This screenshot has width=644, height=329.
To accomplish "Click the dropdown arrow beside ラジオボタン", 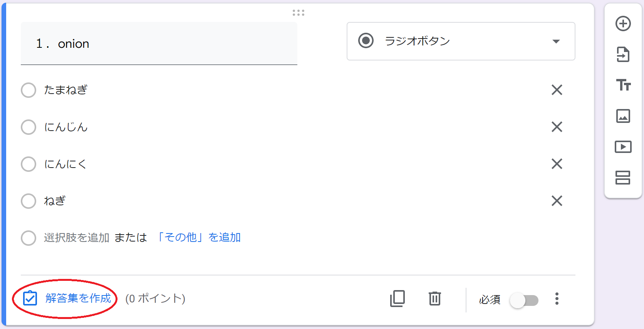I will tap(556, 41).
